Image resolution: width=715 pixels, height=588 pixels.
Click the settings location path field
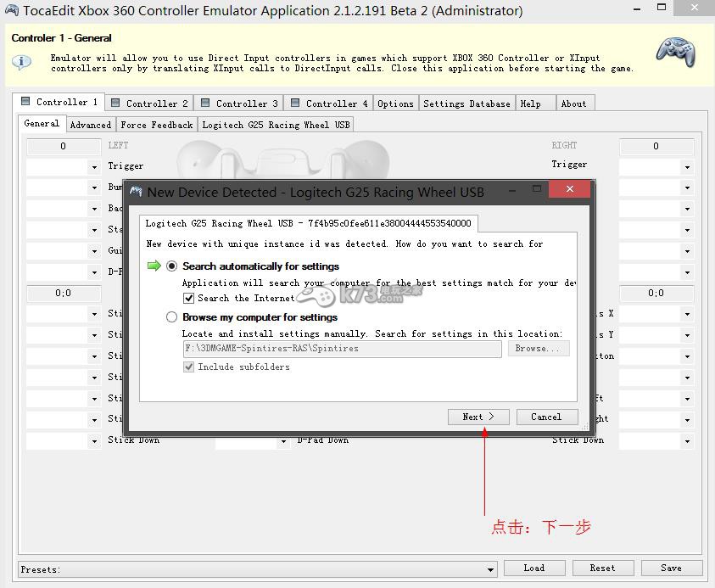pyautogui.click(x=342, y=349)
